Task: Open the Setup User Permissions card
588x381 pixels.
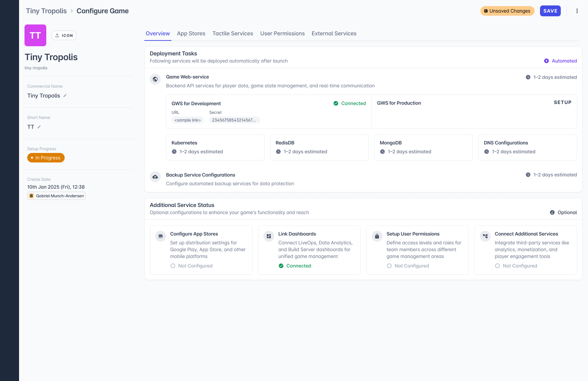Action: tap(418, 250)
